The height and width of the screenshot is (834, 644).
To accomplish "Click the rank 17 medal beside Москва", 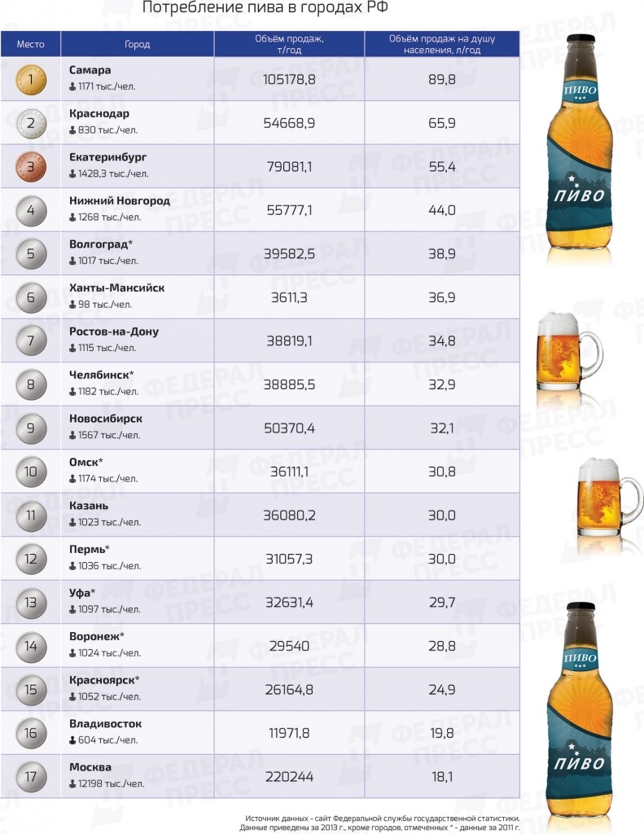I will coord(31,776).
